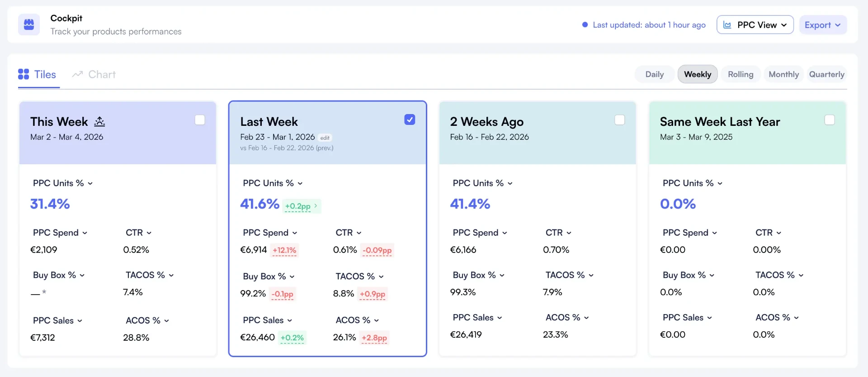
Task: Click the Chart trend line icon
Action: pos(77,74)
